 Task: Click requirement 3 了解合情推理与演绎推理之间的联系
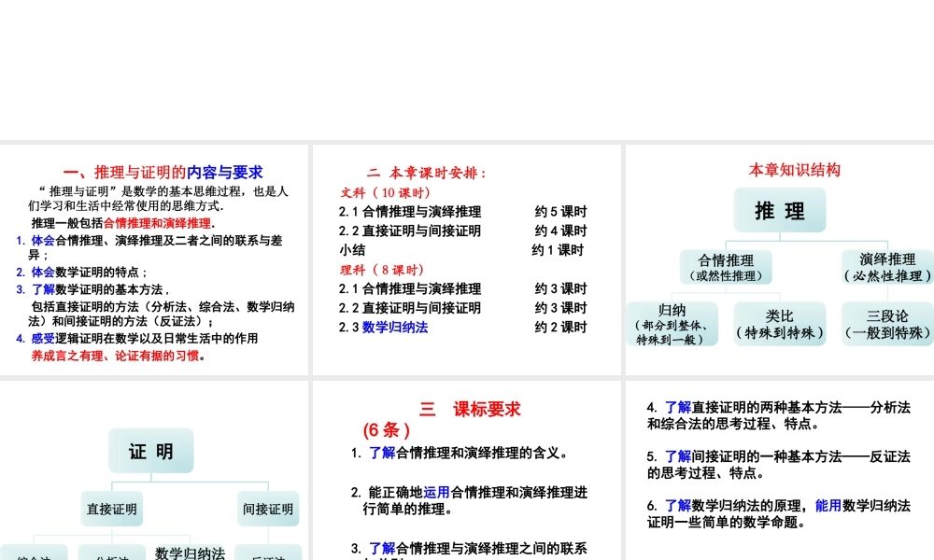point(470,553)
